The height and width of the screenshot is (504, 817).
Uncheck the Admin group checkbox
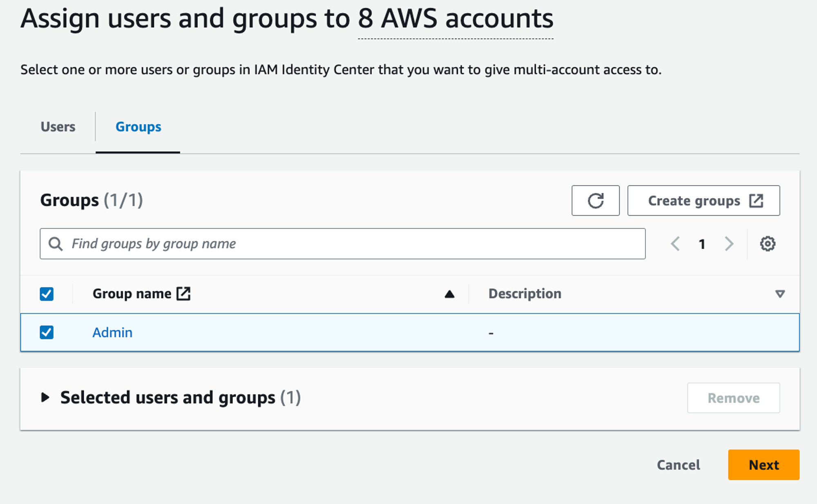click(x=47, y=332)
